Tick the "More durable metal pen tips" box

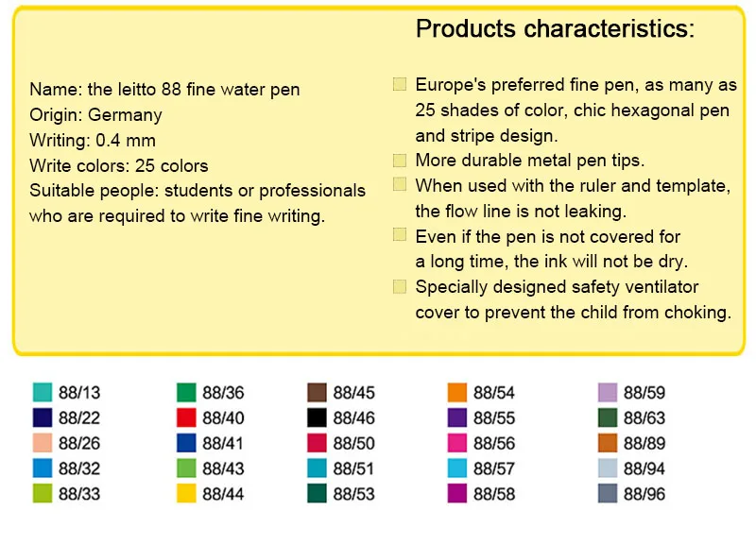tap(400, 161)
